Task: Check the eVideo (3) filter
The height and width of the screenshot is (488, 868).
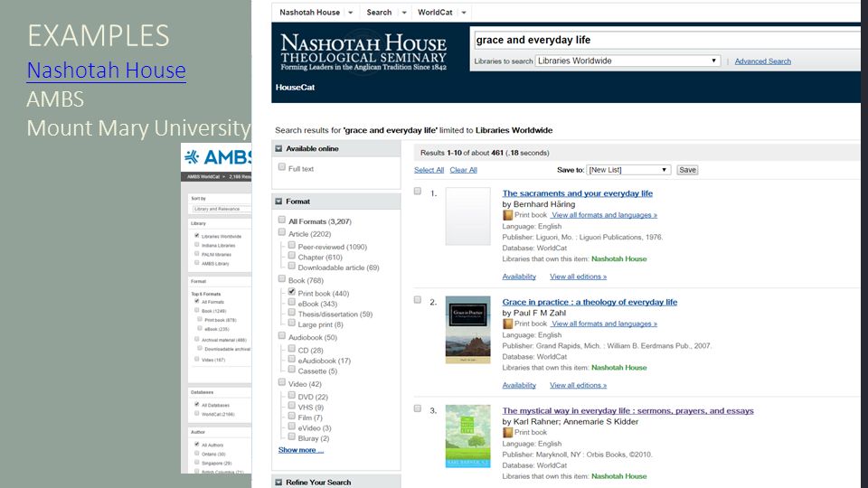Action: 291,426
